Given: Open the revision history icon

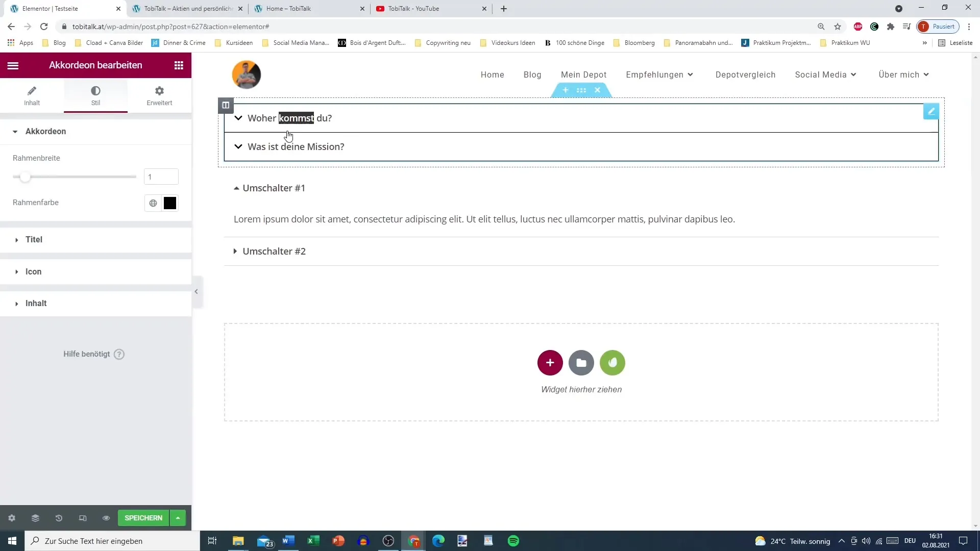Looking at the screenshot, I should click(x=59, y=518).
